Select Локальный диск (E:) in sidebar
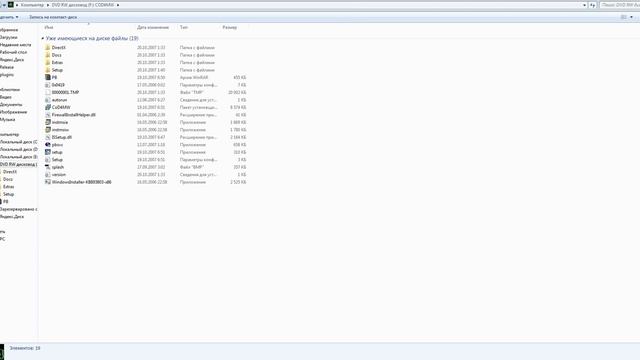The height and width of the screenshot is (360, 640). coord(19,157)
